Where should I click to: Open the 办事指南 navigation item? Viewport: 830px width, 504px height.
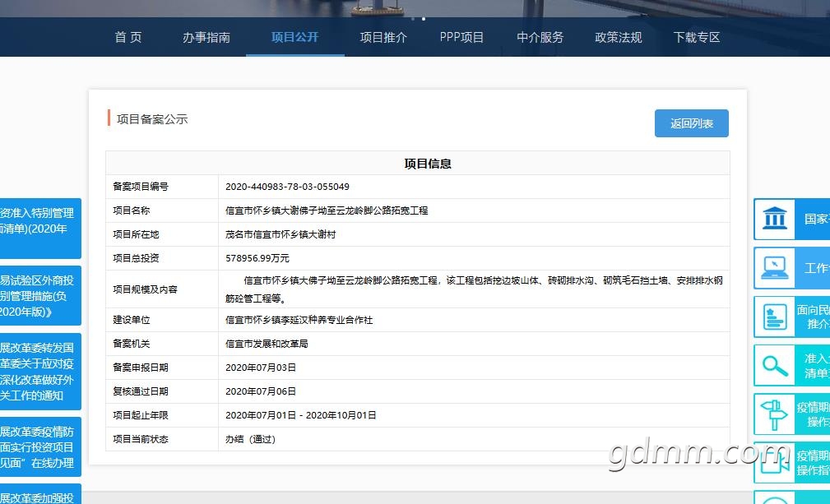(x=206, y=37)
